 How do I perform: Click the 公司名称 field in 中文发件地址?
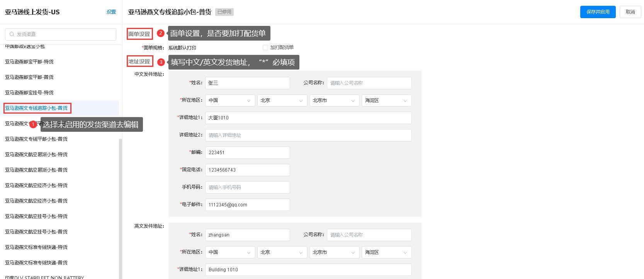(x=369, y=83)
